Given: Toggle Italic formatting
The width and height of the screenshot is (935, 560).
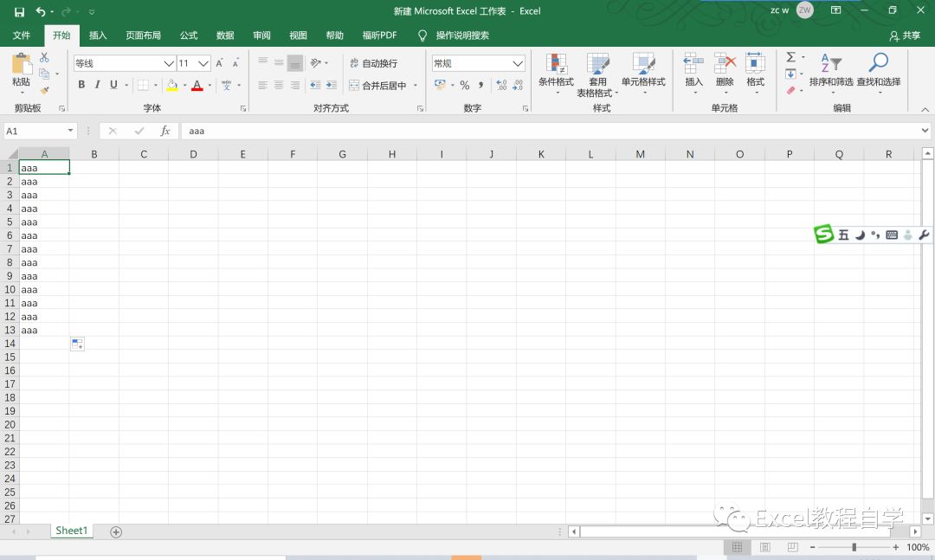Looking at the screenshot, I should click(97, 85).
